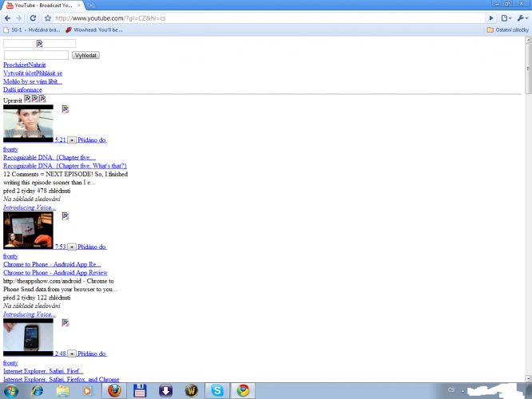Click the Go arrow beside address bar
Screen dimensions: 532x399
[x=491, y=18]
